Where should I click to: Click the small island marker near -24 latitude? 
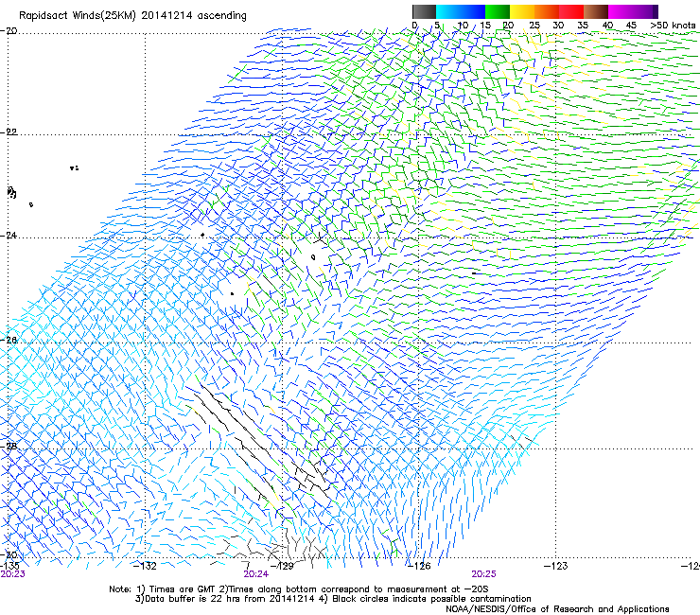tap(202, 235)
